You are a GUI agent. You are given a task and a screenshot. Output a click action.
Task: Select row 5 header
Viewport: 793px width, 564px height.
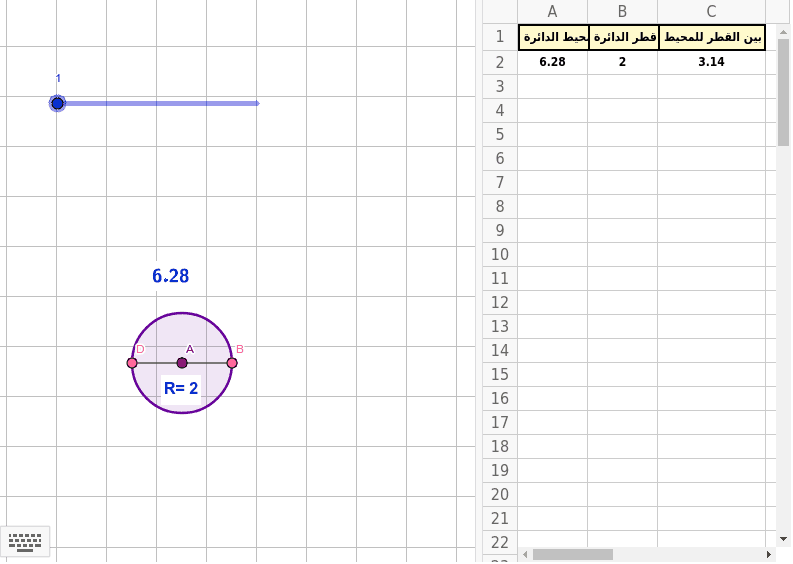tap(500, 134)
